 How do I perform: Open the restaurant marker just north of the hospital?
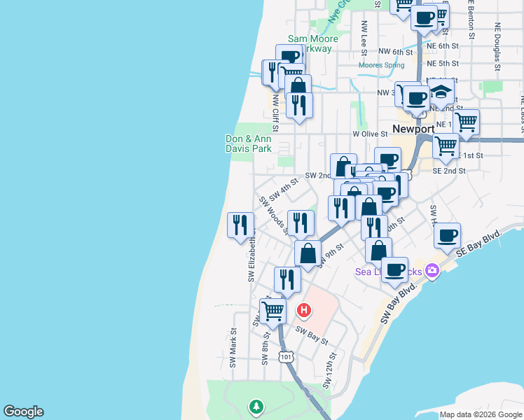click(287, 282)
